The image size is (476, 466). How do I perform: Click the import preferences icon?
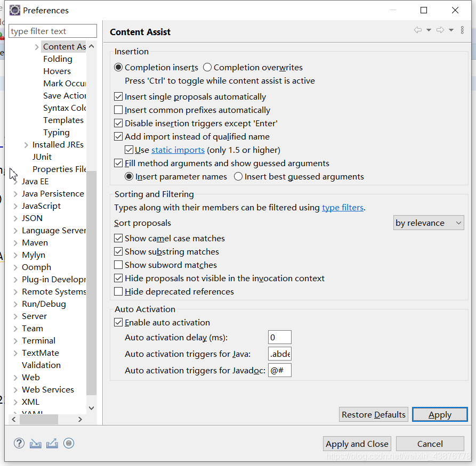point(36,444)
